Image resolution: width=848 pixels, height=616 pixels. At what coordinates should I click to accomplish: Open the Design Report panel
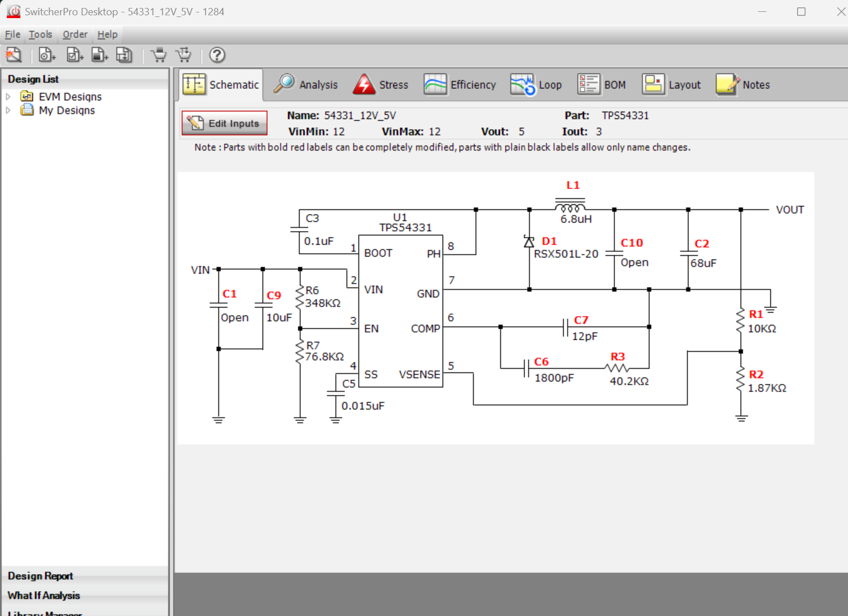85,576
